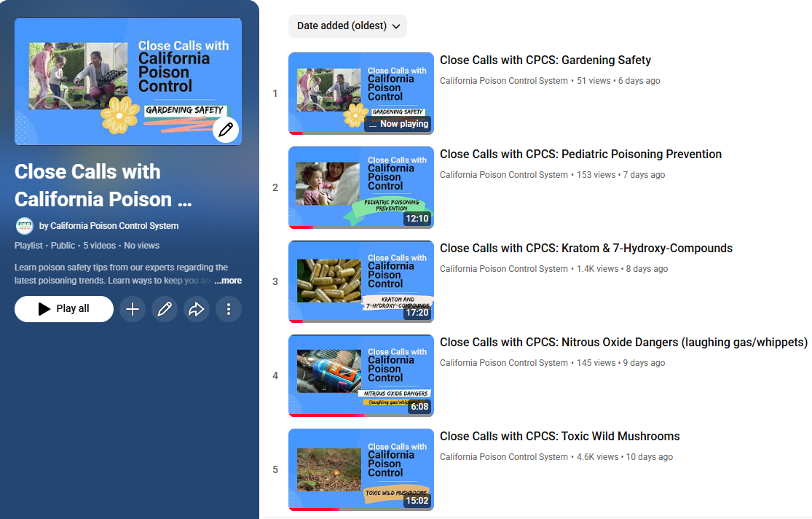This screenshot has width=812, height=519.
Task: Click the California Poison Control System channel avatar
Action: pos(24,225)
